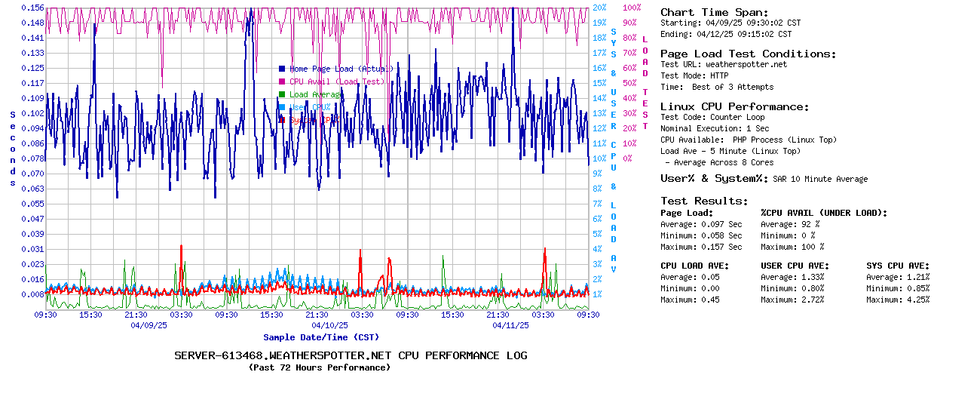
Task: Click the 'Linux CPU Performance:' heading
Action: pyautogui.click(x=734, y=106)
